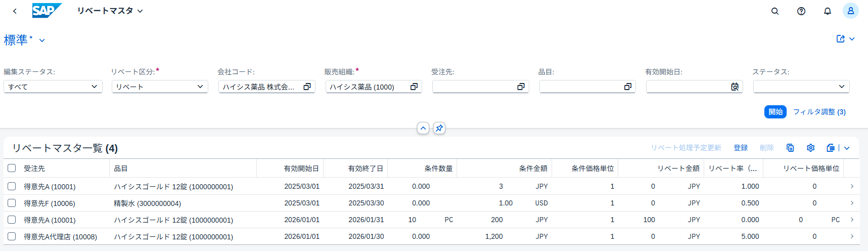Export table to spreadsheet icon
This screenshot has height=251, width=868.
(831, 148)
